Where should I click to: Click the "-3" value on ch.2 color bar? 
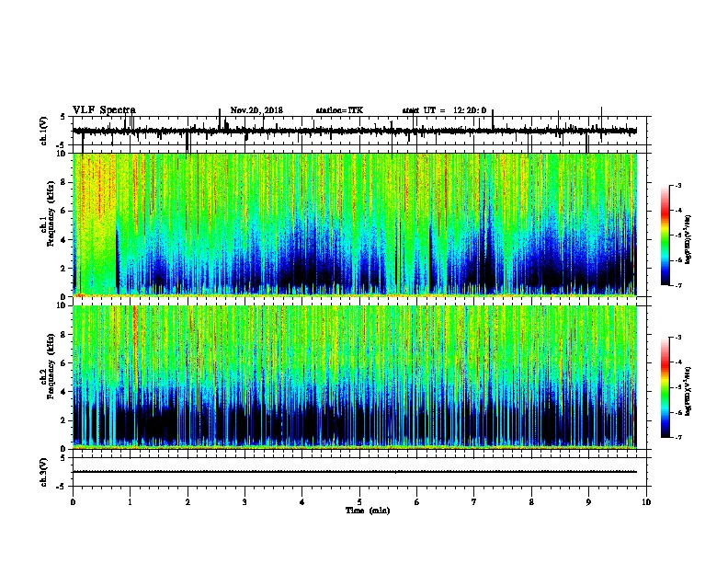coord(678,338)
